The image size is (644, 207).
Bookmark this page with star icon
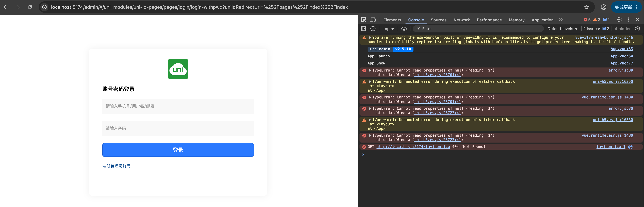pyautogui.click(x=587, y=7)
